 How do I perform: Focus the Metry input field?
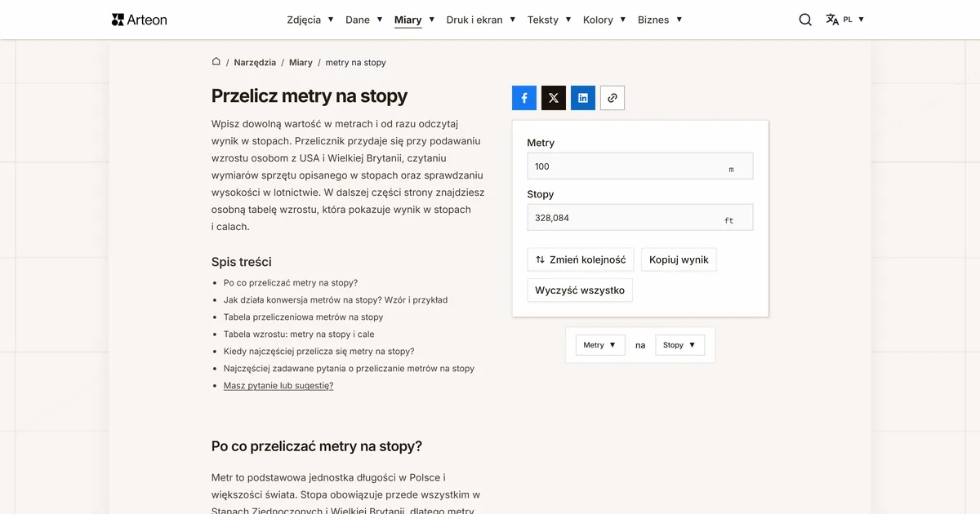coord(640,166)
